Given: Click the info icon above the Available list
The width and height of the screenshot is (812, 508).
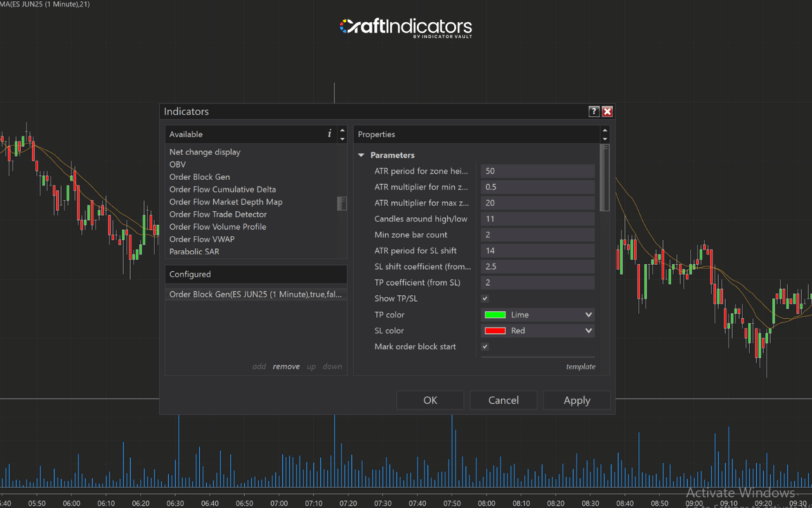Looking at the screenshot, I should click(329, 134).
